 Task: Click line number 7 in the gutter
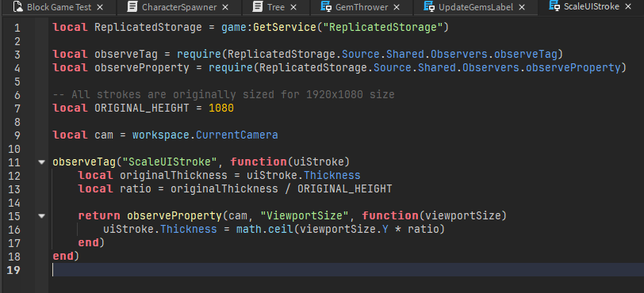[x=17, y=108]
